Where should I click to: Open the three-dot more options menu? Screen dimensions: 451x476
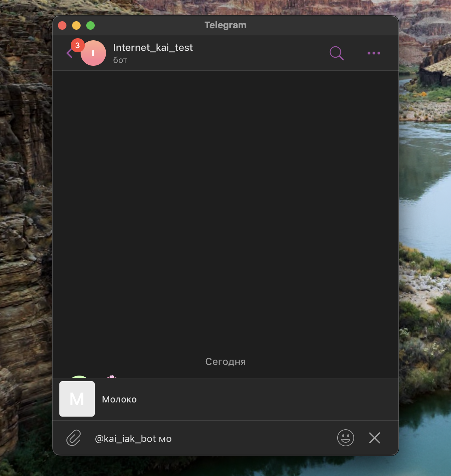pos(374,53)
